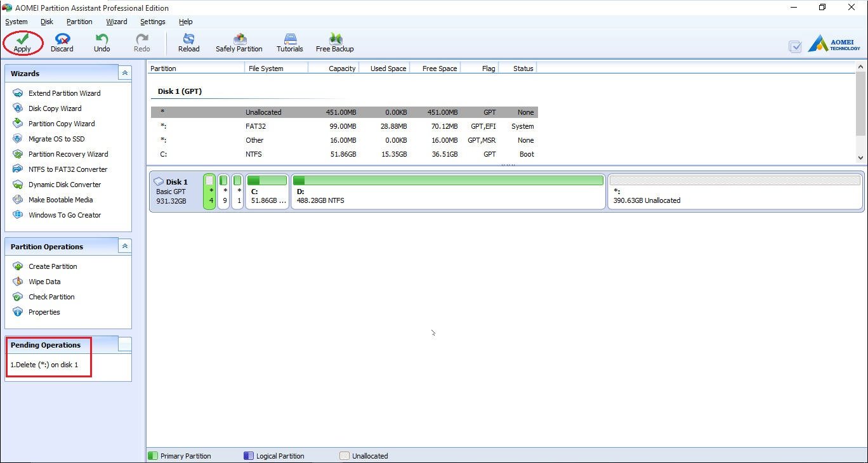This screenshot has width=868, height=463.
Task: Select the FAT32 EFI system partition row
Action: (x=345, y=126)
